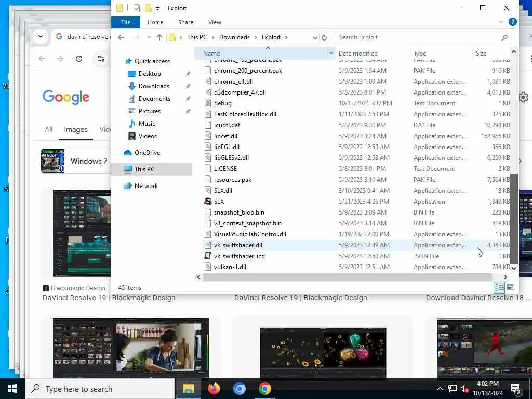
Task: Click the horizontal scrollbar in file list
Action: [347, 277]
